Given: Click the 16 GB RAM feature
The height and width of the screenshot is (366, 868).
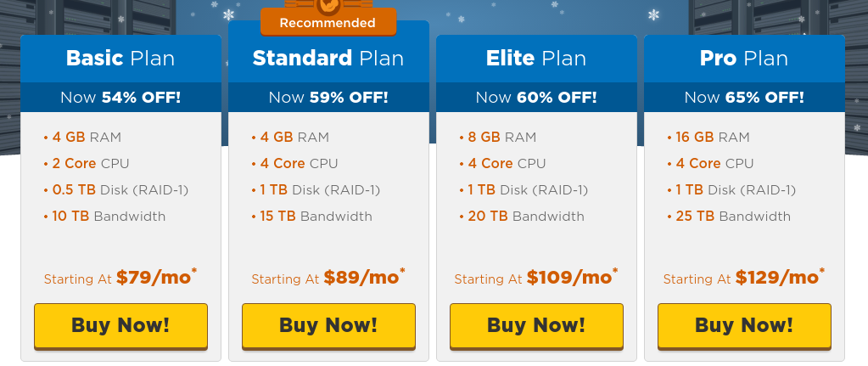Looking at the screenshot, I should point(708,138).
